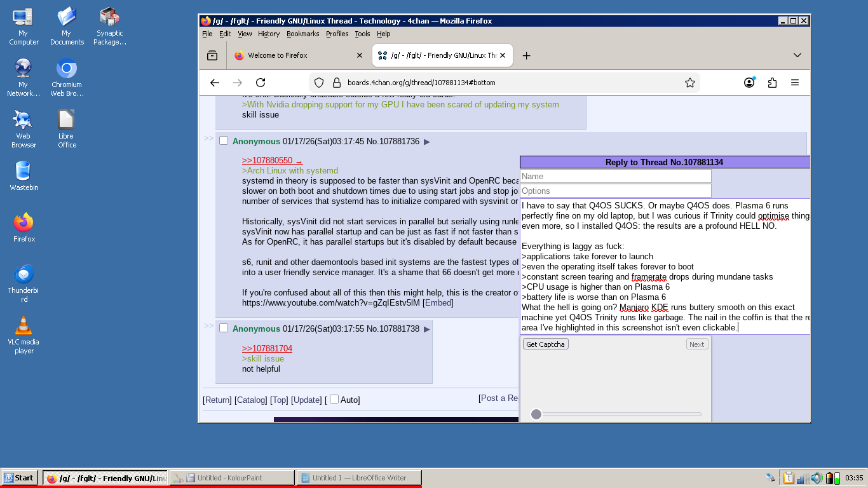Click the captcha slider handle

click(536, 414)
